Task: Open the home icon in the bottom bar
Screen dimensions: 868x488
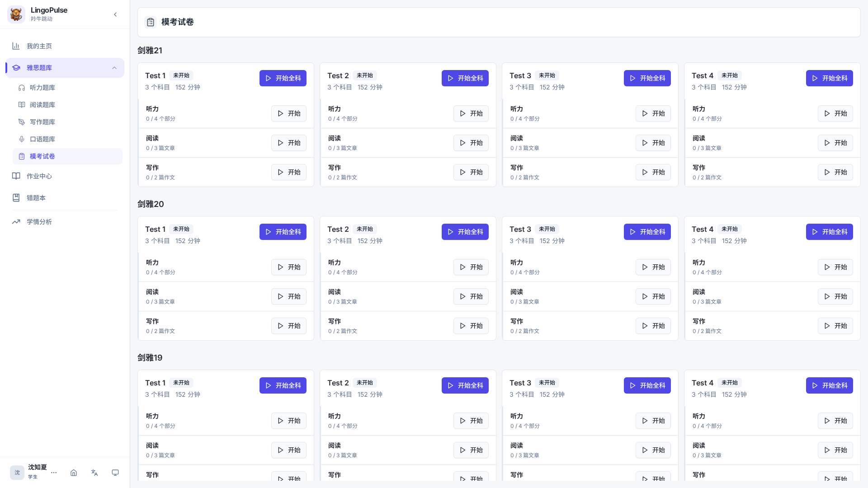Action: [x=74, y=473]
